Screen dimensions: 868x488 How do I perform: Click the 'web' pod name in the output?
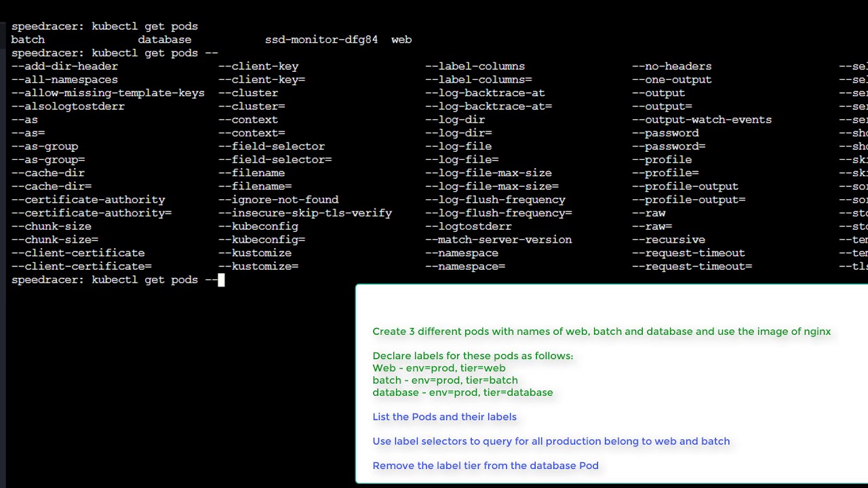pos(401,40)
